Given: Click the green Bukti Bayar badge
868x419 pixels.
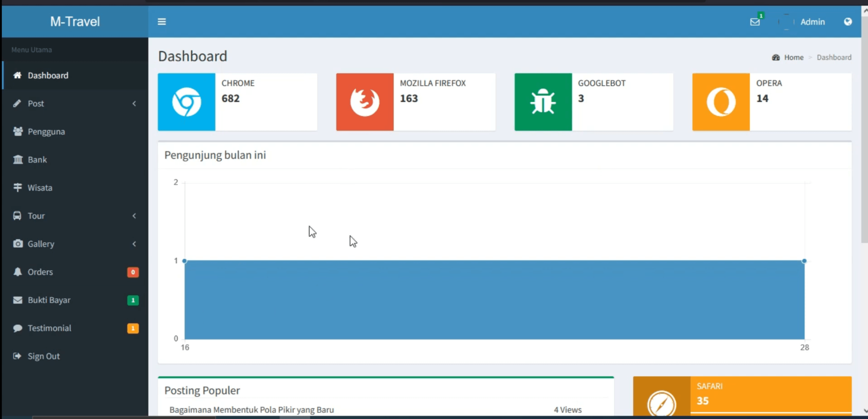Looking at the screenshot, I should tap(133, 300).
